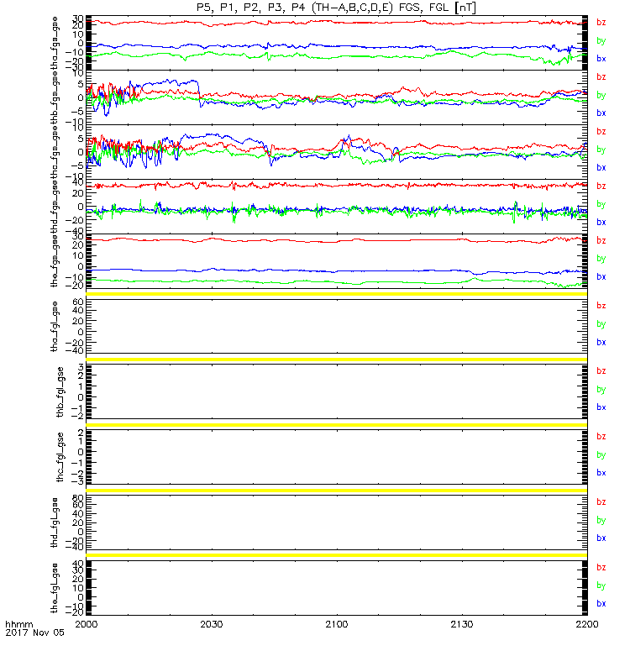Click the thd_fgl_gse vertical axis label
The width and height of the screenshot is (630, 672).
55,522
